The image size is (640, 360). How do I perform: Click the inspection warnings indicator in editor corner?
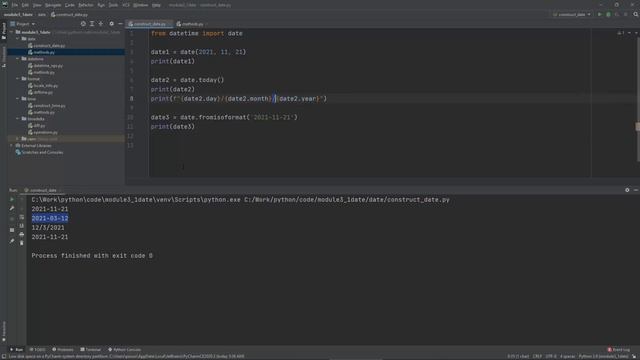click(x=620, y=33)
